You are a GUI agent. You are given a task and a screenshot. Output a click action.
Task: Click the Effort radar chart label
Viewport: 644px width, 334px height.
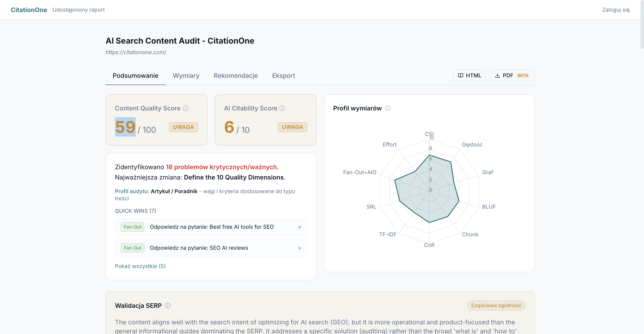point(390,144)
